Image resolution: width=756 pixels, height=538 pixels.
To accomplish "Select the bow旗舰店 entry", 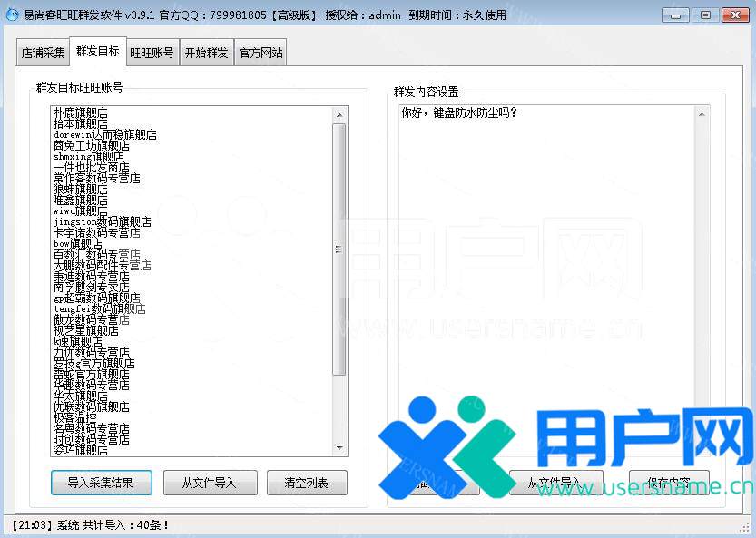I will point(78,243).
